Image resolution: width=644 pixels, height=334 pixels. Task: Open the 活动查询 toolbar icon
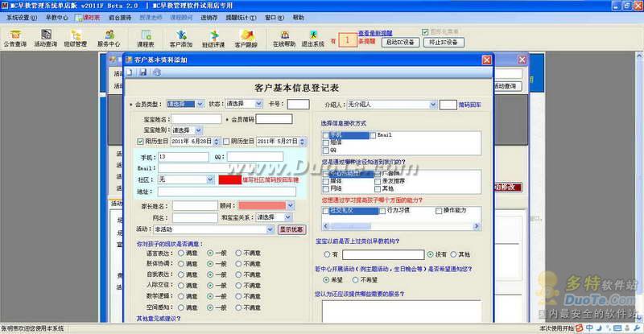[46, 38]
